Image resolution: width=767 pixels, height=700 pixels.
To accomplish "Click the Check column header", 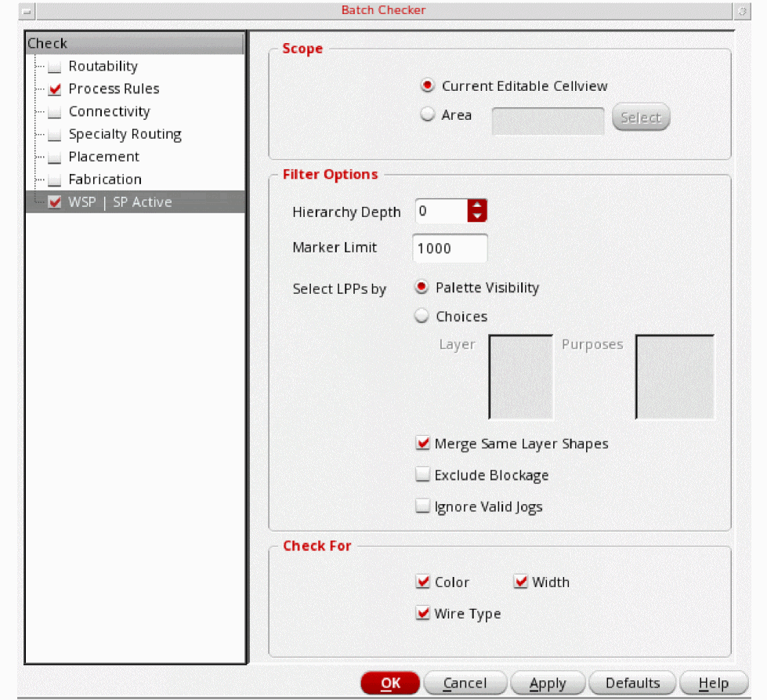I will (135, 43).
